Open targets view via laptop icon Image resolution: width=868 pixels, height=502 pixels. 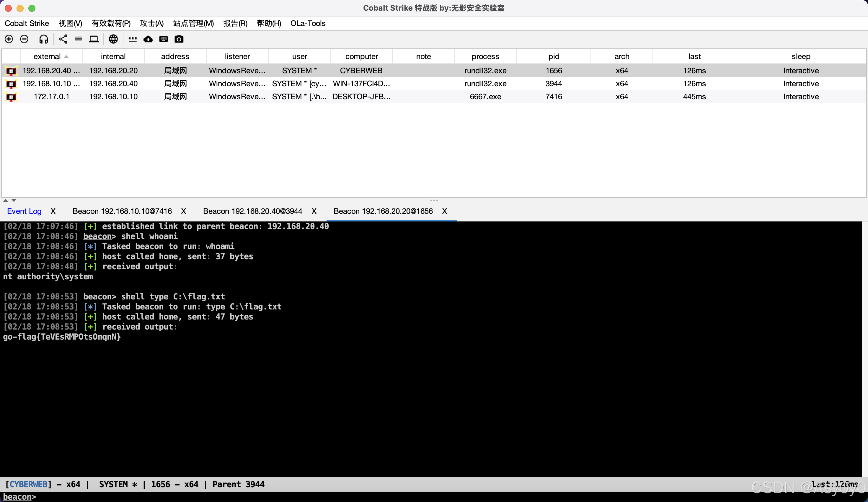click(x=94, y=39)
